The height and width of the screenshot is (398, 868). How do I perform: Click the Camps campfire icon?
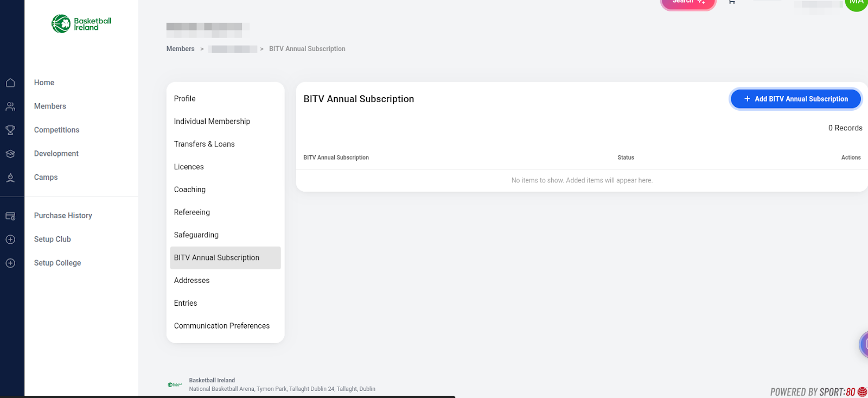[10, 178]
